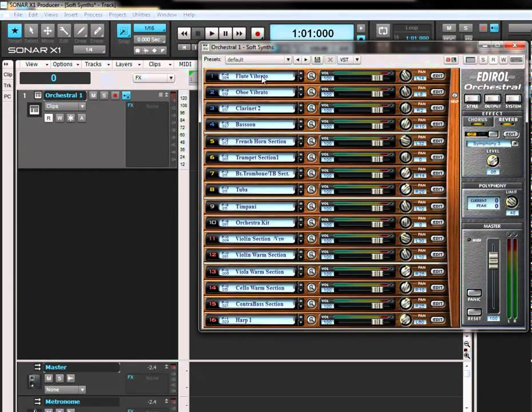Toggle the Snap to grid icon
Screen dimensions: 532x412
click(x=124, y=31)
